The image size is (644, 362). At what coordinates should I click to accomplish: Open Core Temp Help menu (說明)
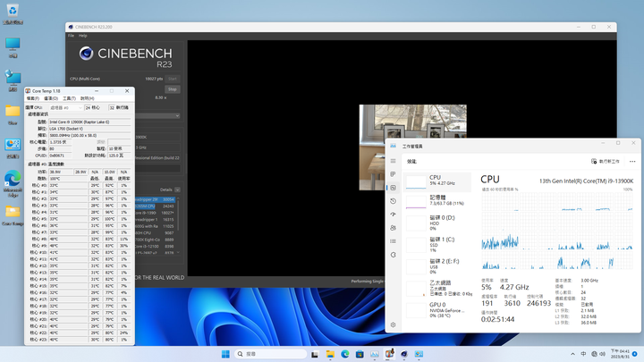[x=87, y=98]
